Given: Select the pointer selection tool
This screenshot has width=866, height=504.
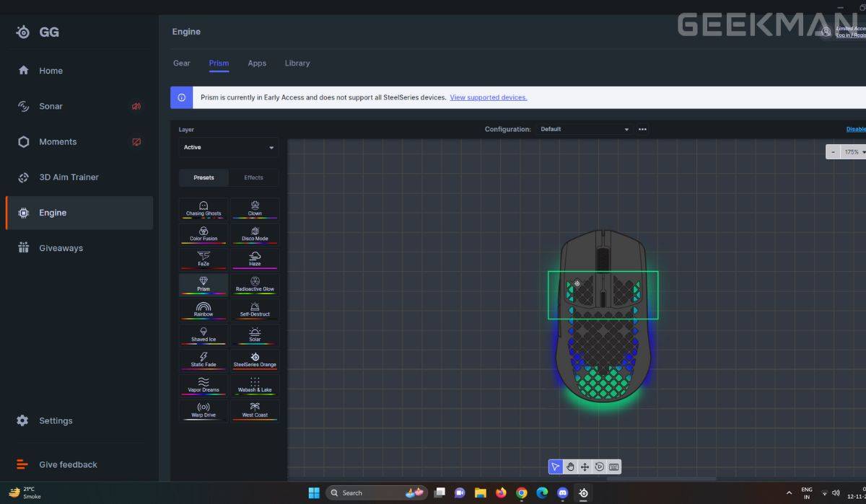Looking at the screenshot, I should [x=556, y=467].
